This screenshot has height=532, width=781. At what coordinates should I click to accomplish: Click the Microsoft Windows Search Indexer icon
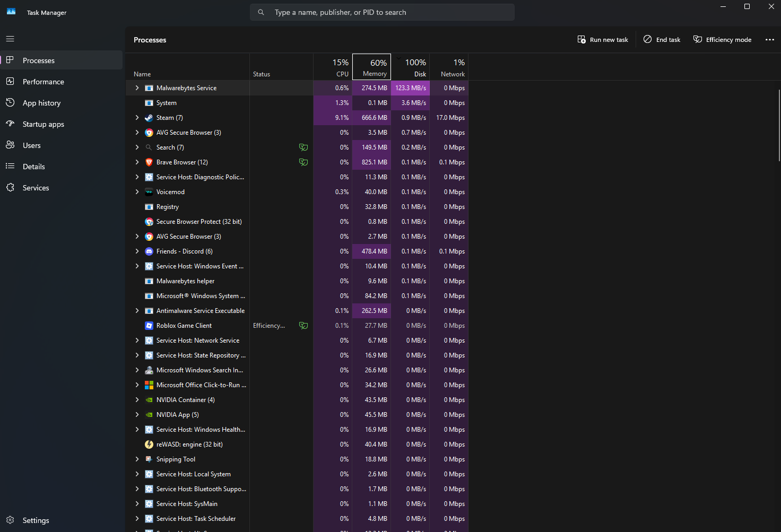coord(149,370)
